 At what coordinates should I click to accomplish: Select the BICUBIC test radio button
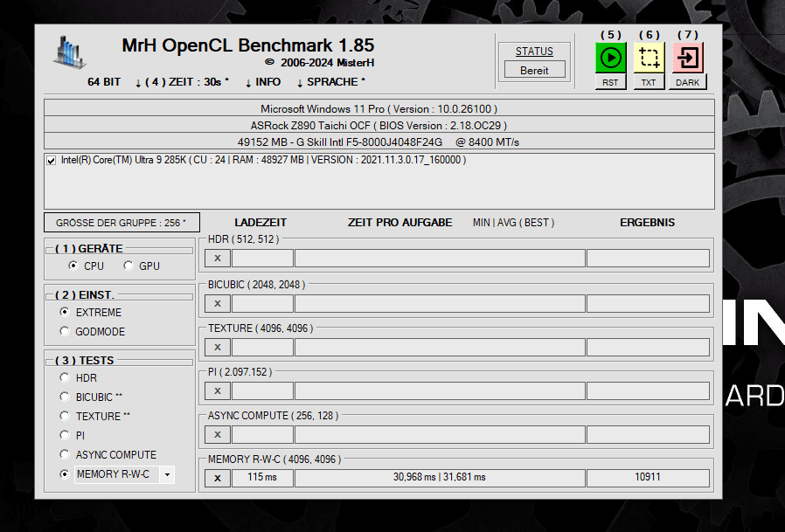[x=64, y=397]
